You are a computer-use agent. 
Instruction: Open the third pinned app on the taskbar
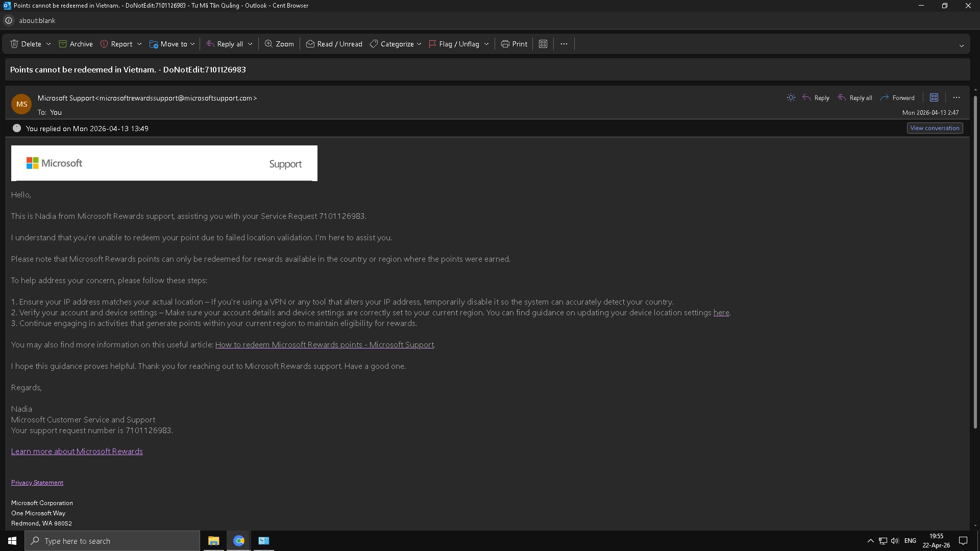[x=263, y=541]
